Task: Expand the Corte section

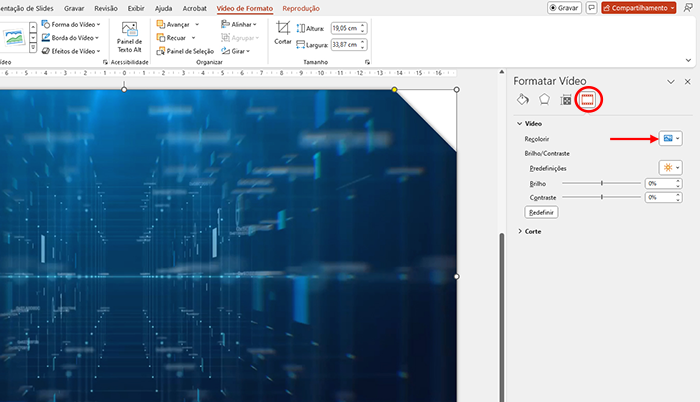Action: [x=533, y=231]
